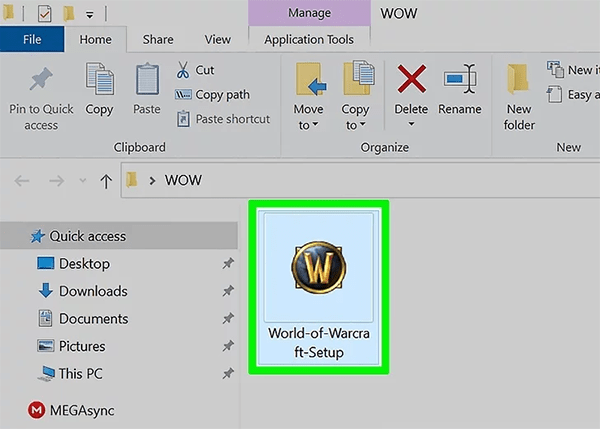Click Pin to Quick access icon
The height and width of the screenshot is (429, 600).
(41, 79)
